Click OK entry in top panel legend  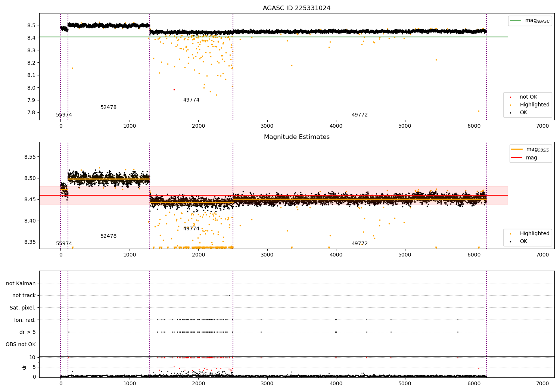pyautogui.click(x=523, y=113)
